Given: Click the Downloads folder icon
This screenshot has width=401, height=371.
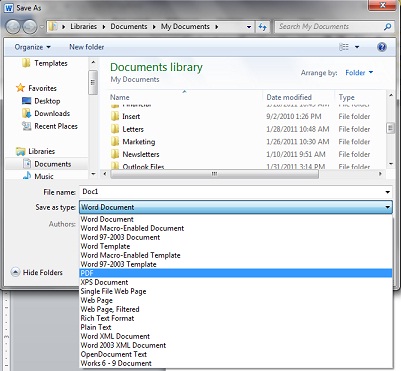Looking at the screenshot, I should tap(26, 113).
